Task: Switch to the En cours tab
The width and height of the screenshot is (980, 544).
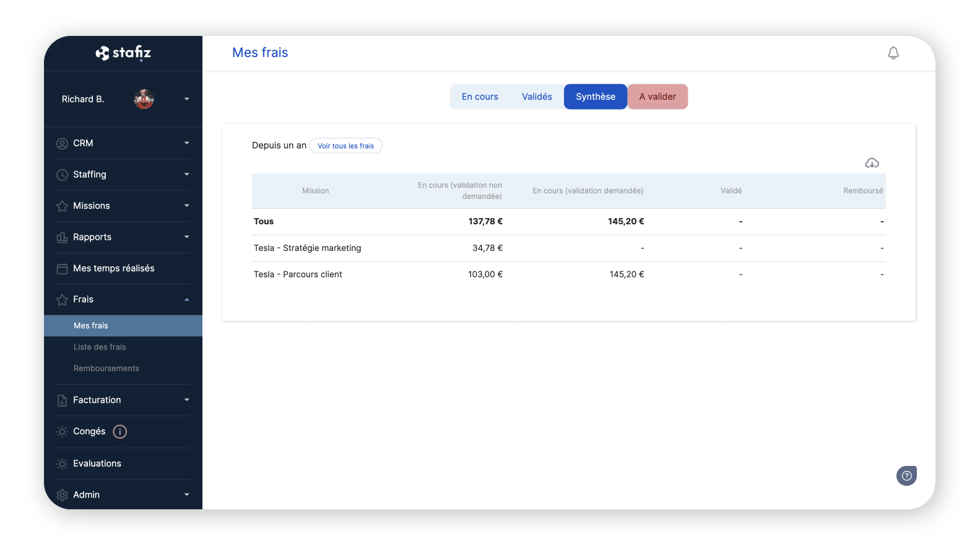Action: click(x=480, y=97)
